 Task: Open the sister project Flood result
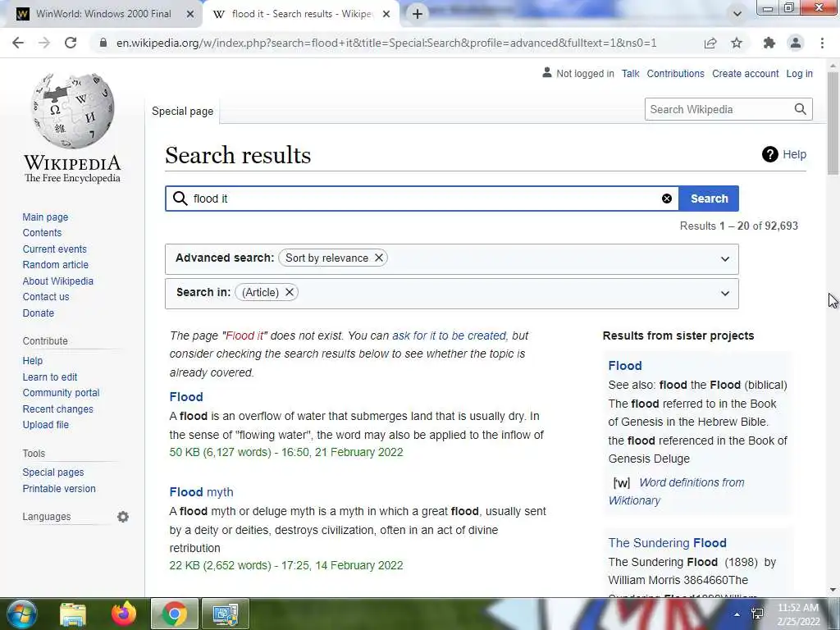624,366
